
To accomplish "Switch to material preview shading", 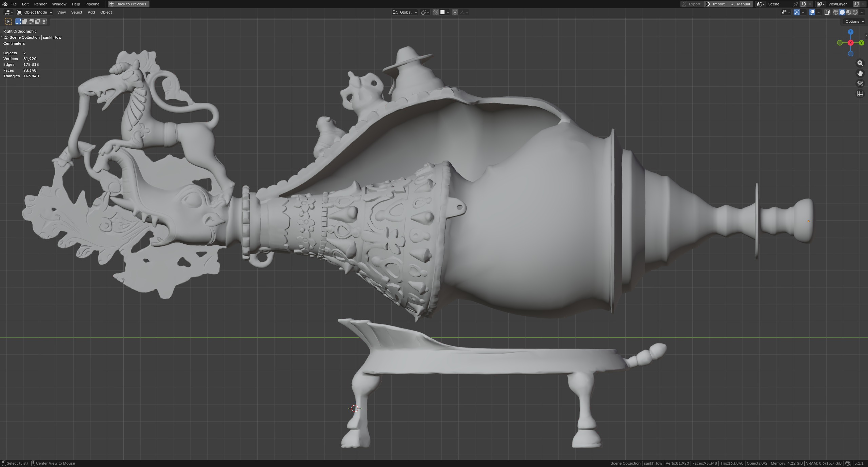I will point(849,12).
